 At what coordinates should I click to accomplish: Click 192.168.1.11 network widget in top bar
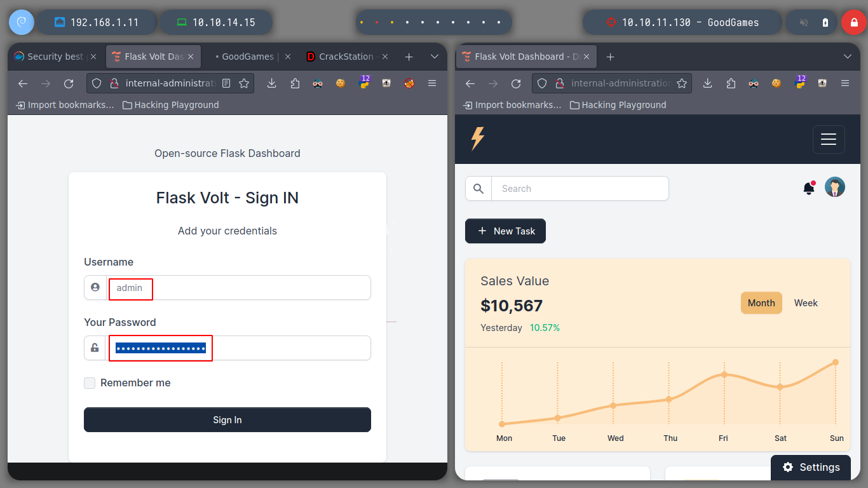pos(97,22)
